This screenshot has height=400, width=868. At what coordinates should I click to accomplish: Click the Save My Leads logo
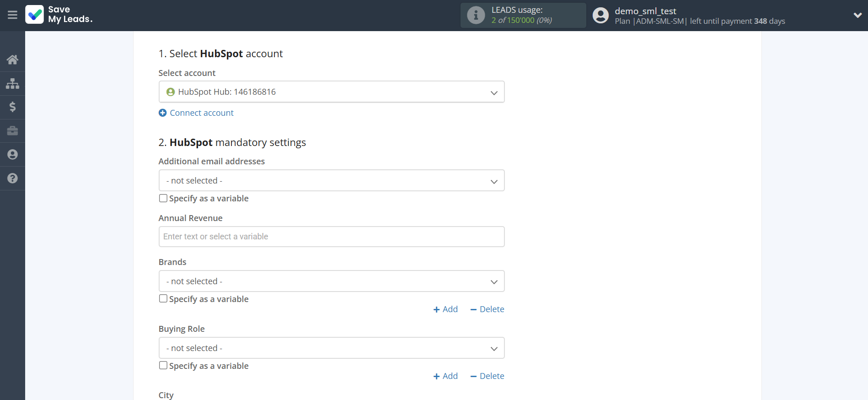pos(59,15)
